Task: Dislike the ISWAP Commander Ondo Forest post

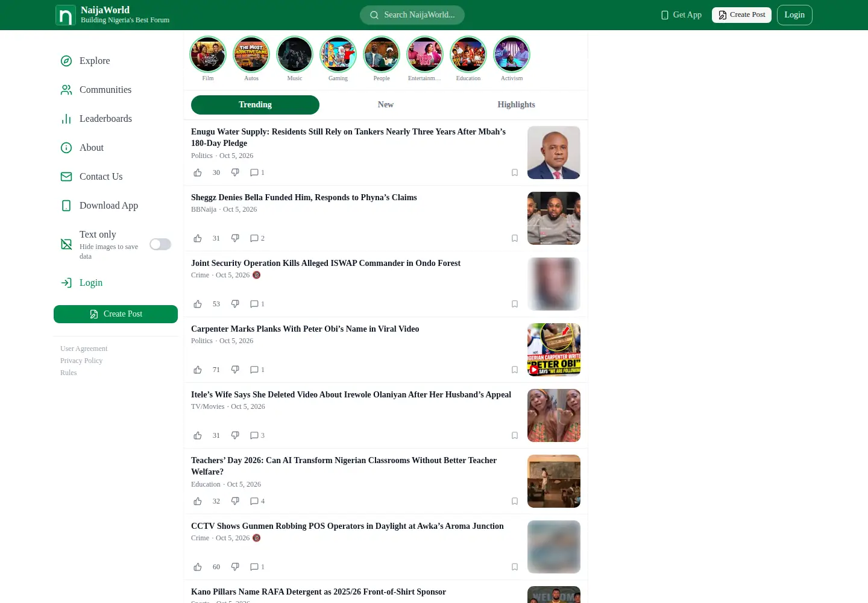Action: point(235,304)
